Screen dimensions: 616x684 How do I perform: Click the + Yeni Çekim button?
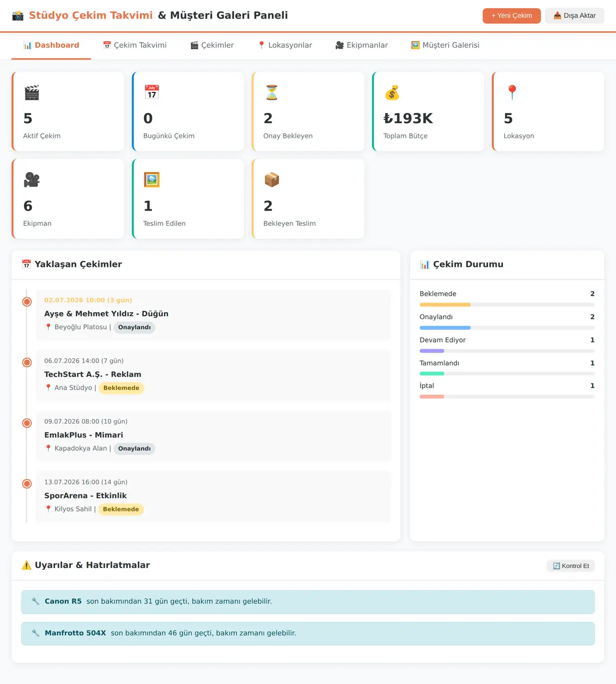coord(512,16)
